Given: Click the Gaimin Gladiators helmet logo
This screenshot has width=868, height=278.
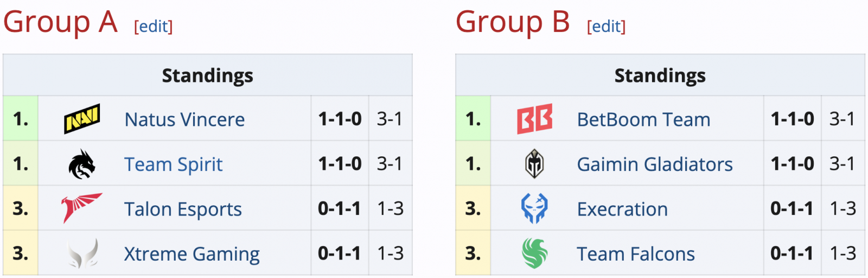Looking at the screenshot, I should tap(534, 163).
